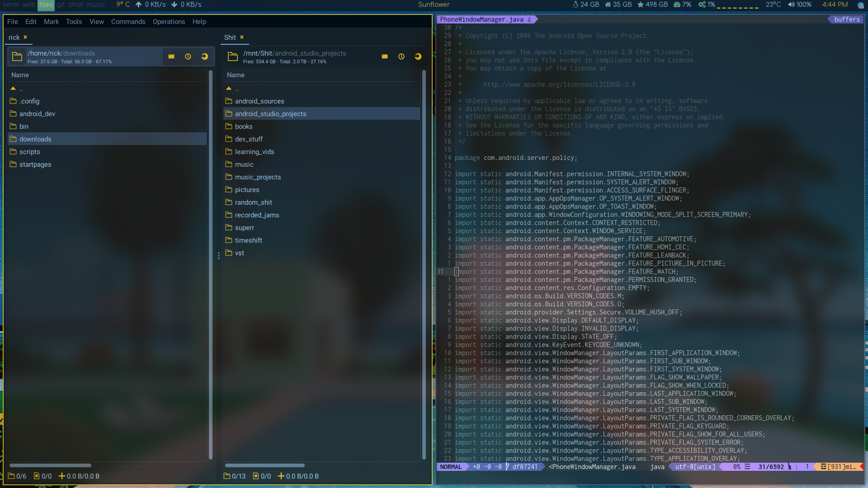The image size is (868, 488).
Task: Select android_dev folder in left pane
Action: tap(107, 114)
